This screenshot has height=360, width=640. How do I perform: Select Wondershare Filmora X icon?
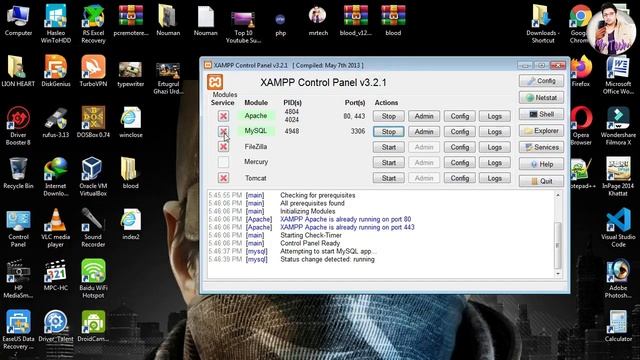(x=618, y=126)
